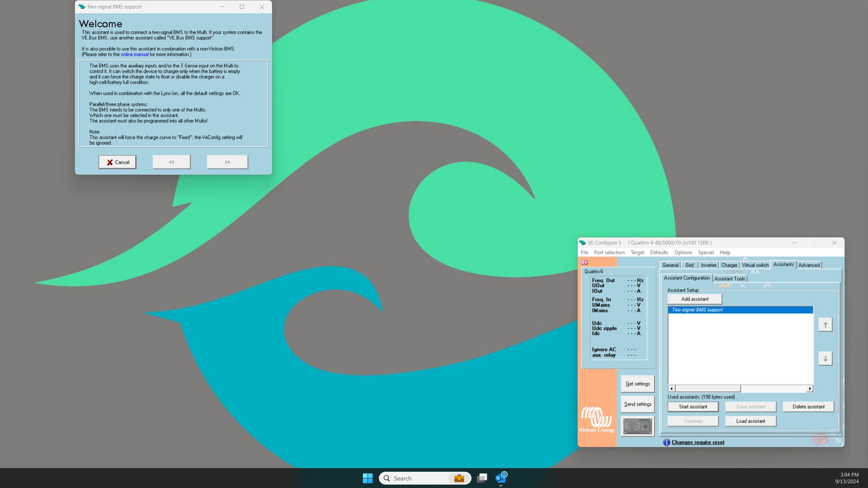
Task: Click the left scroll arrow in assistant list
Action: click(x=671, y=389)
